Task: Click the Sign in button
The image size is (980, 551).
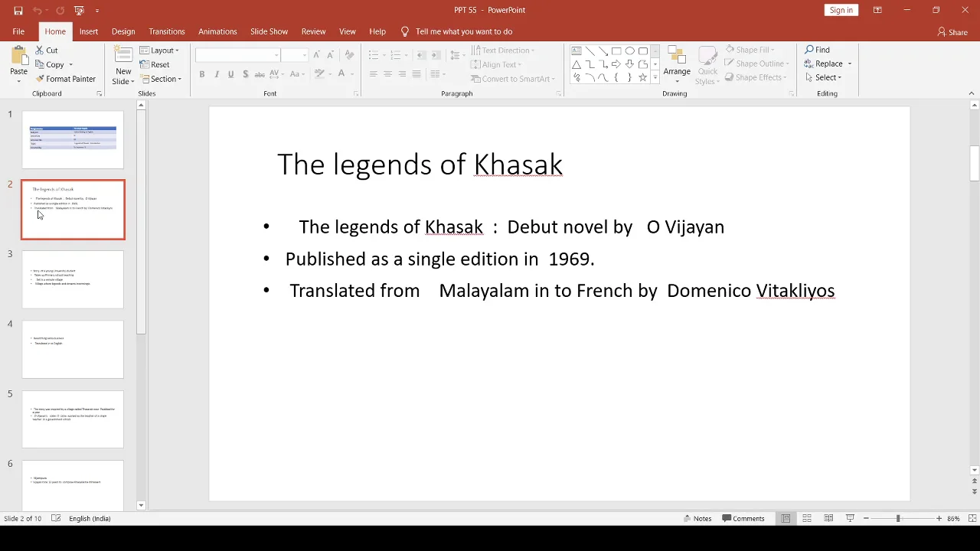Action: point(841,10)
